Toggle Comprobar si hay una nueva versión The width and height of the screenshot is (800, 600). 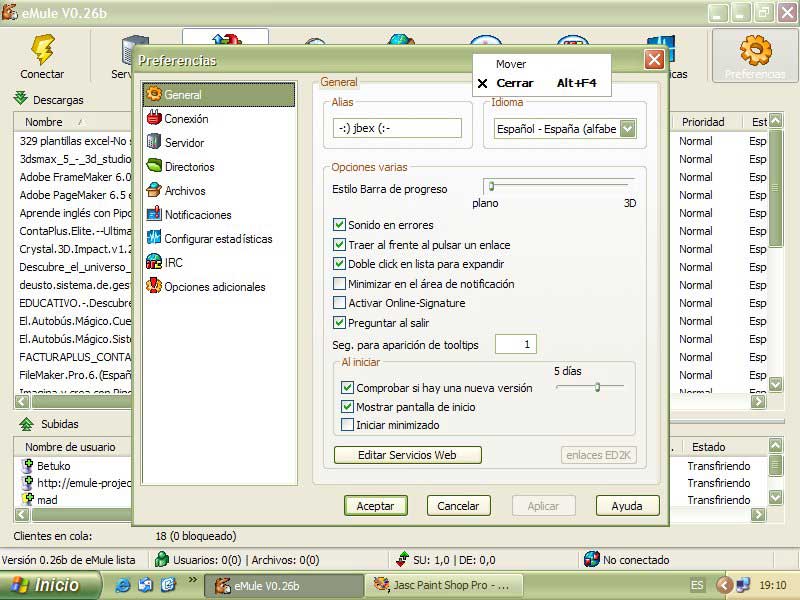[347, 387]
